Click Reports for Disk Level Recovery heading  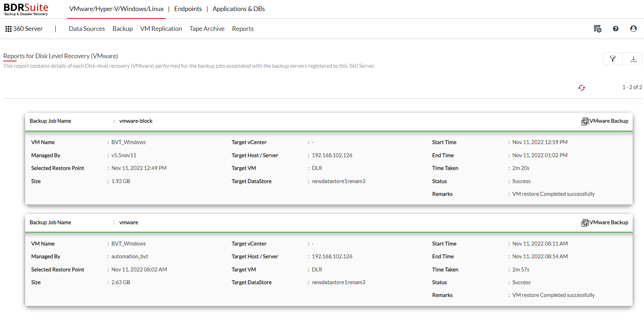[61, 56]
